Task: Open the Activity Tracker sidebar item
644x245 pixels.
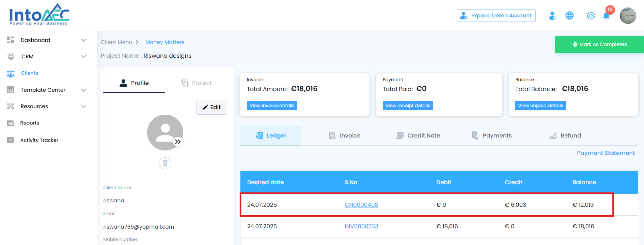Action: 39,140
